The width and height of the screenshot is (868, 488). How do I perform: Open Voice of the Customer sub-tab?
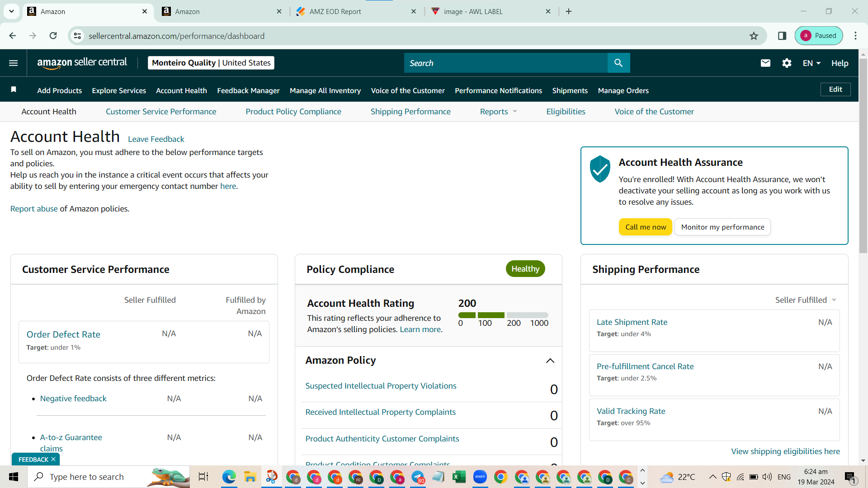[654, 112]
